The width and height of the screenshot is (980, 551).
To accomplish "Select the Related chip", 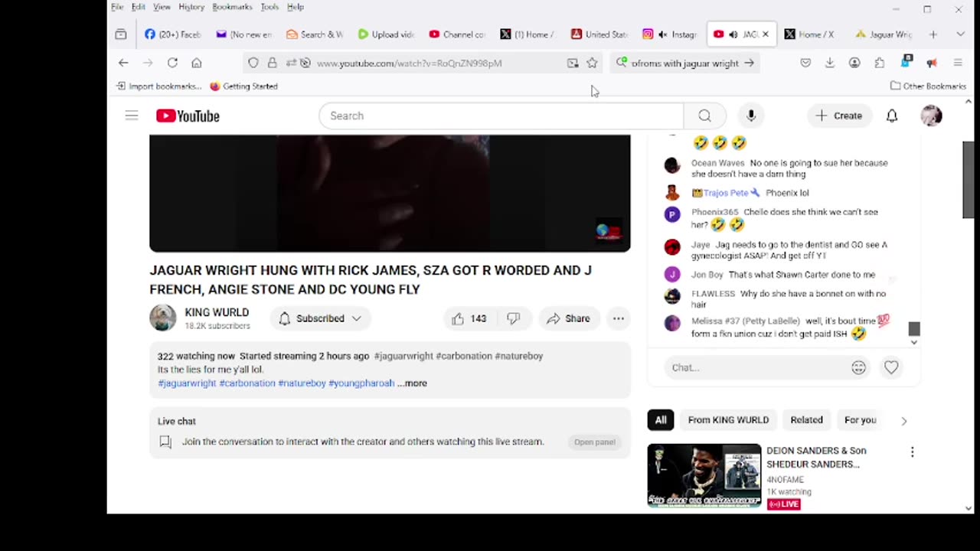I will [806, 420].
